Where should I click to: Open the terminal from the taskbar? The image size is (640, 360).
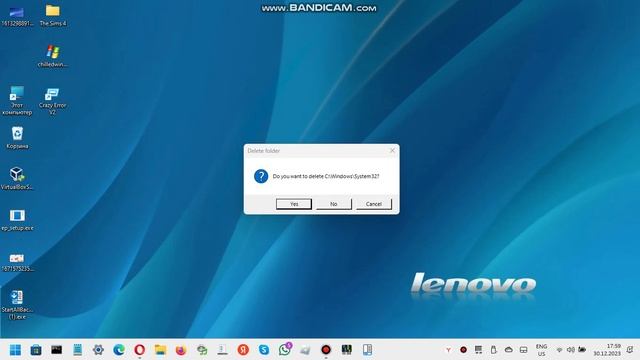click(x=57, y=350)
